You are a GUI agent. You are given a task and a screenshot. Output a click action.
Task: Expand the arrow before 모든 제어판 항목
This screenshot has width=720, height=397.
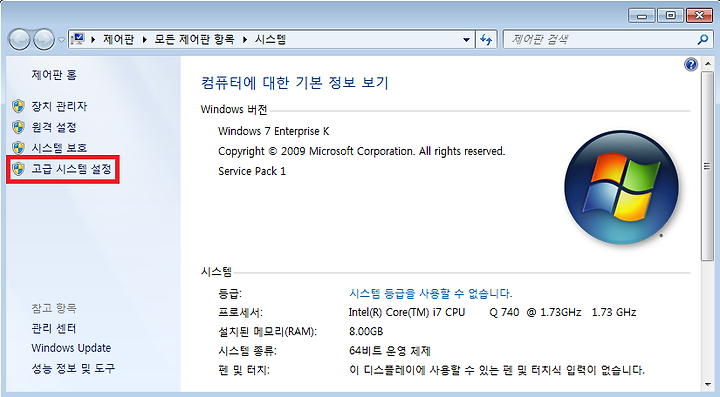coord(144,40)
